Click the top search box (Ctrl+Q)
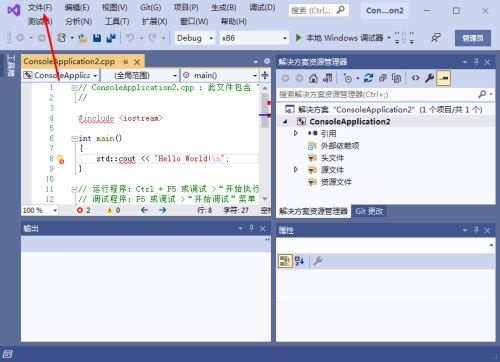The width and height of the screenshot is (500, 362). [319, 11]
